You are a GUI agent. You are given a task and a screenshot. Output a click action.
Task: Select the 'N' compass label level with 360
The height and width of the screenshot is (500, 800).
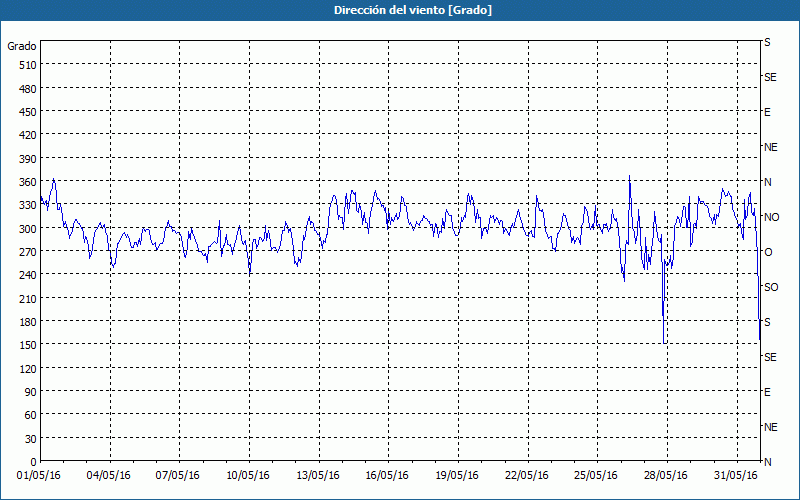[x=768, y=182]
